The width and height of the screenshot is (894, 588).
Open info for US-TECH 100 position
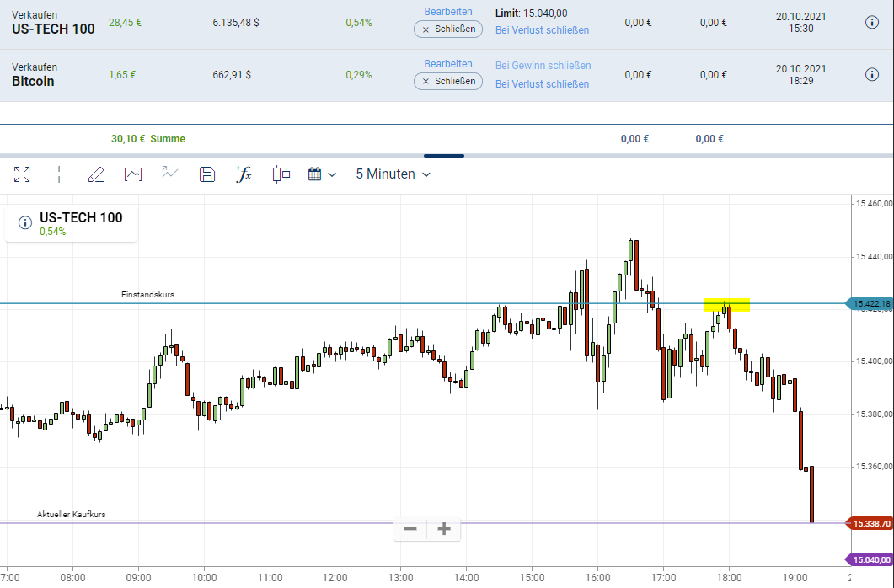[872, 22]
